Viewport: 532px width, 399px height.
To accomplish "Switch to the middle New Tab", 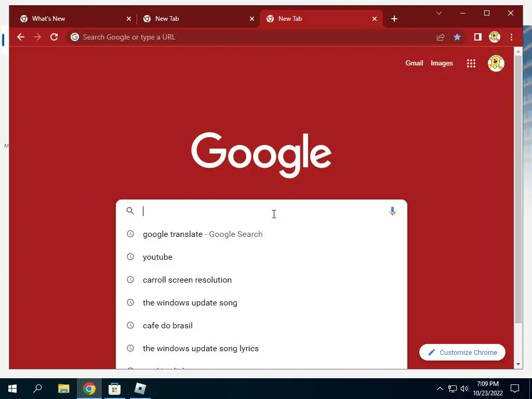I will click(197, 19).
